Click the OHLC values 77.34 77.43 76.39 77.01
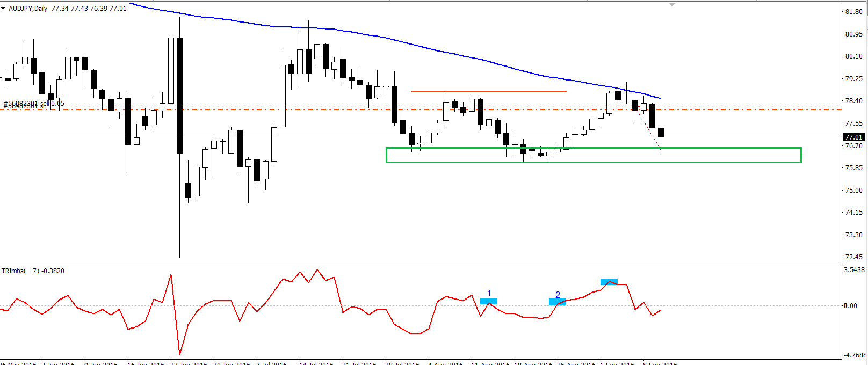The width and height of the screenshot is (868, 365). (x=89, y=9)
